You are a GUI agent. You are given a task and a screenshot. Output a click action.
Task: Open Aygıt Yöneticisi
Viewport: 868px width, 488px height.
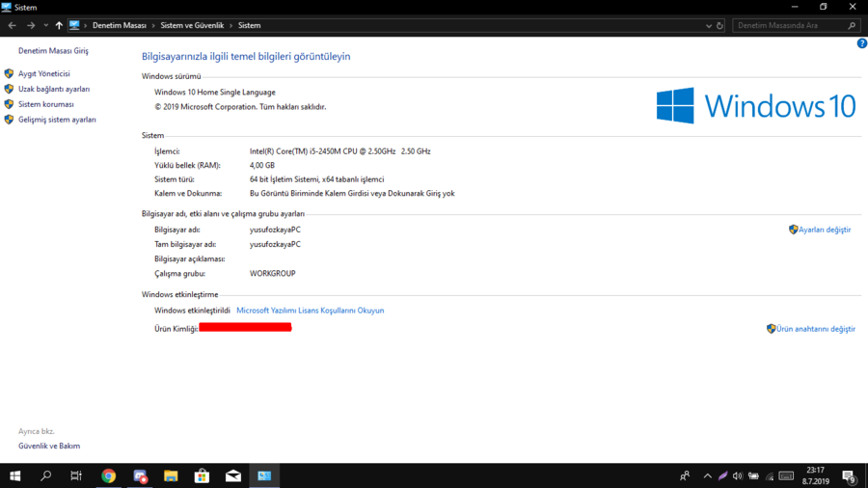point(43,73)
